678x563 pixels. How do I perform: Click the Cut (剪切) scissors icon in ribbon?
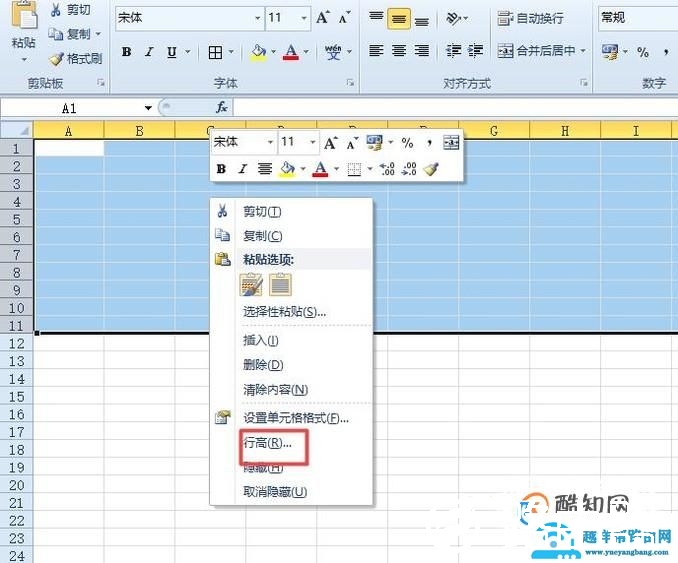tap(56, 10)
